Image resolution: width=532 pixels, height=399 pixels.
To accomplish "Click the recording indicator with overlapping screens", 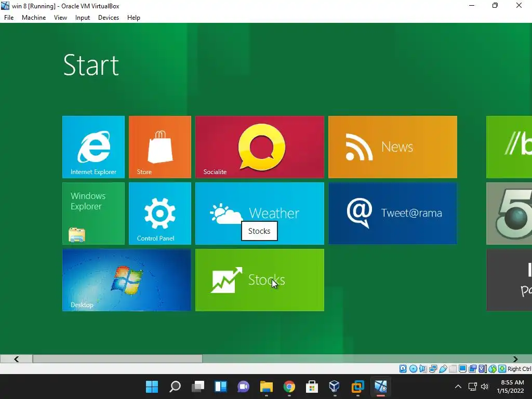I will 473,369.
